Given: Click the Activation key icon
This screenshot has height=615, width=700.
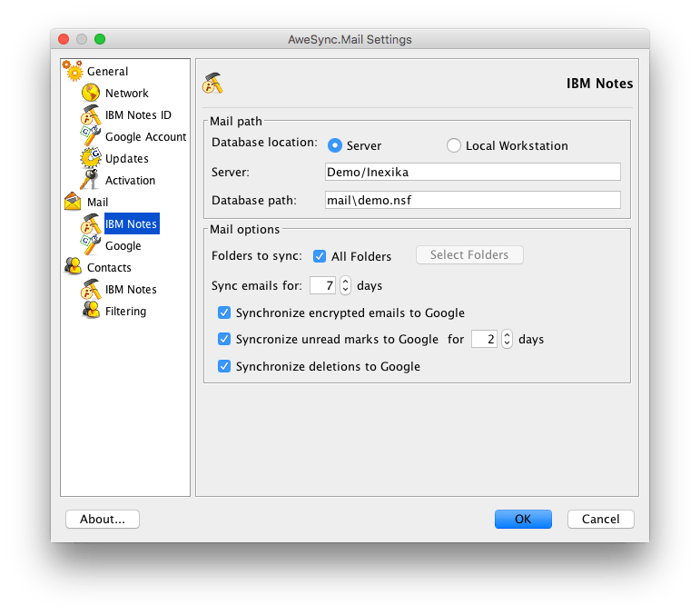Looking at the screenshot, I should 91,181.
